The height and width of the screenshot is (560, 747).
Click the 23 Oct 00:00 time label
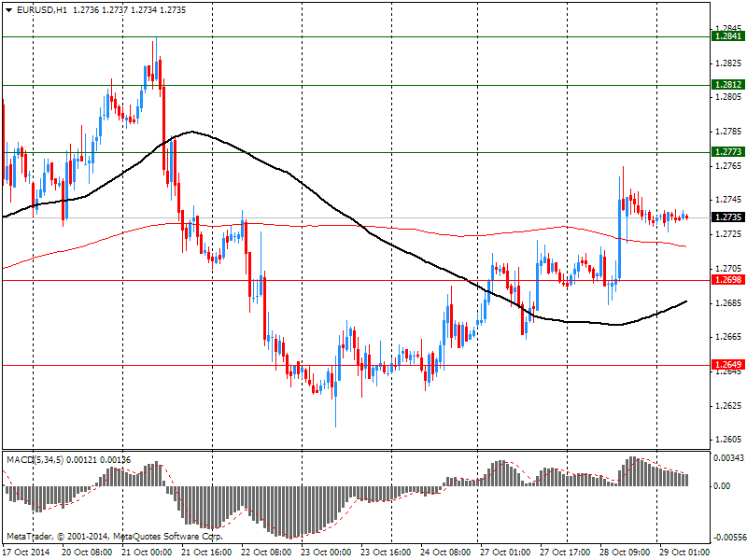(x=326, y=553)
